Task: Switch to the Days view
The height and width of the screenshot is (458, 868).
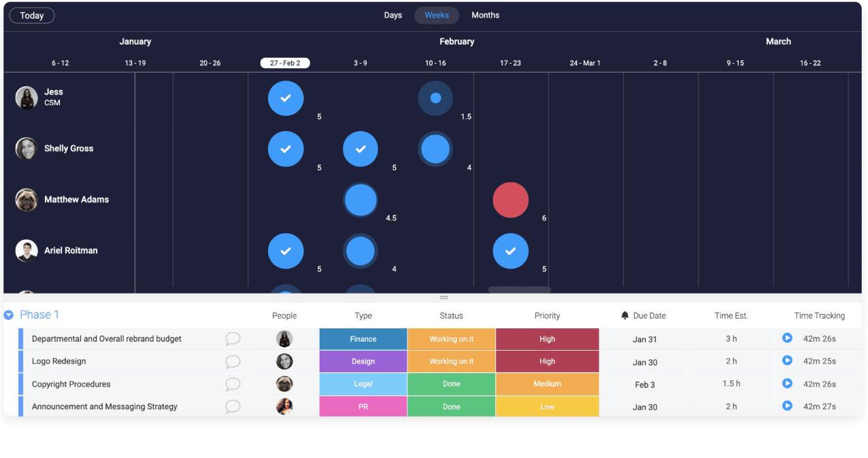Action: pyautogui.click(x=393, y=15)
